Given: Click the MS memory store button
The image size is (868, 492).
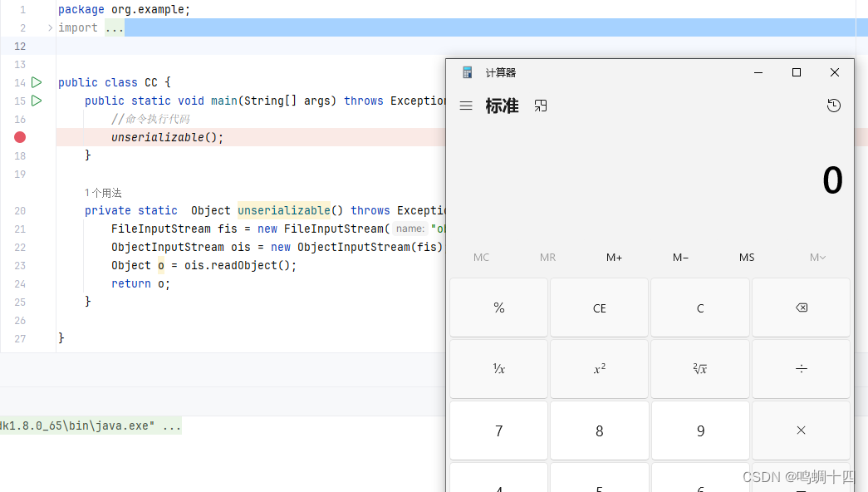Looking at the screenshot, I should coord(747,257).
